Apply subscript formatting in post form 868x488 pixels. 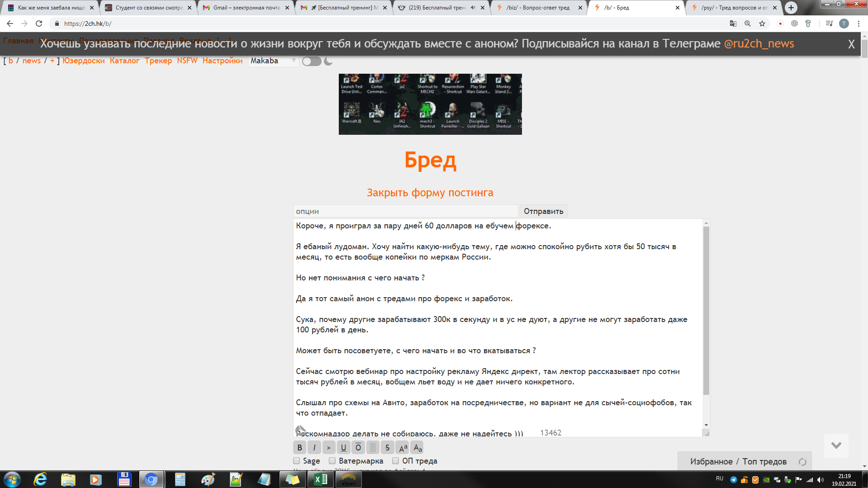pyautogui.click(x=417, y=448)
